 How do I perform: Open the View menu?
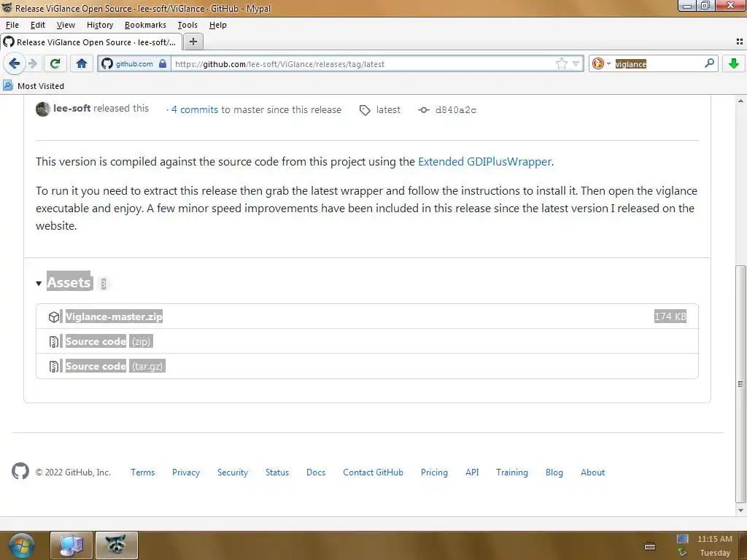[66, 25]
